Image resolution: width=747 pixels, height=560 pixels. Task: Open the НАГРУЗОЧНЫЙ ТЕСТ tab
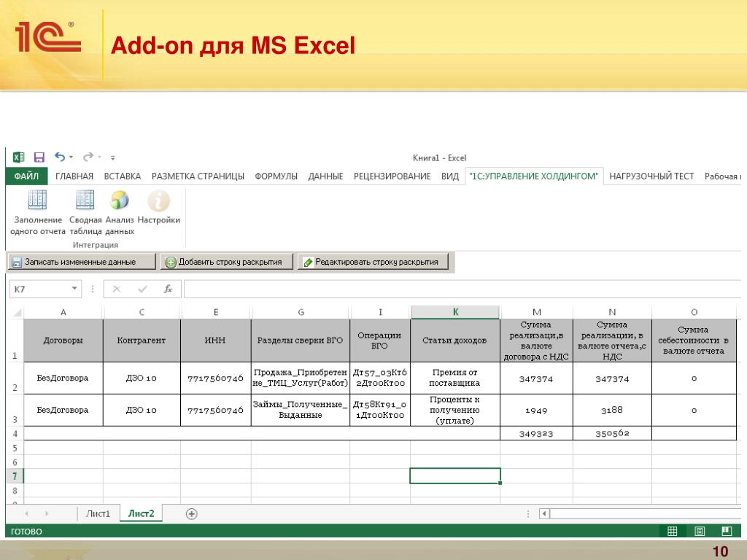click(651, 176)
